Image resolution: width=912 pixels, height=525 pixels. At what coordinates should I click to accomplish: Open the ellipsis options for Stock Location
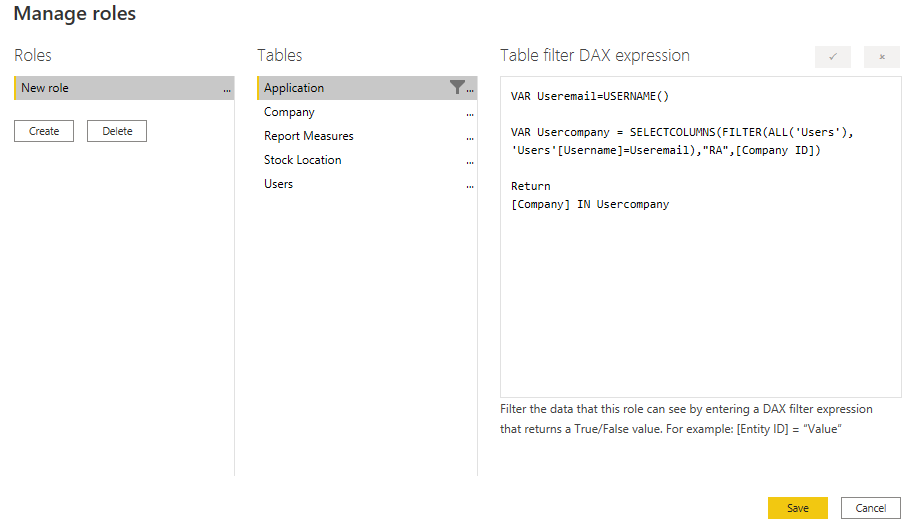pyautogui.click(x=470, y=163)
